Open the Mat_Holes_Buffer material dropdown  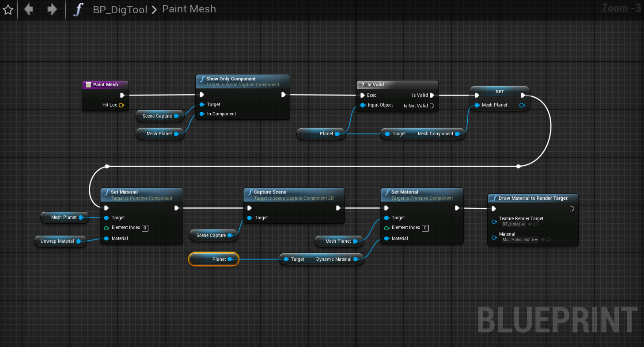click(x=520, y=240)
